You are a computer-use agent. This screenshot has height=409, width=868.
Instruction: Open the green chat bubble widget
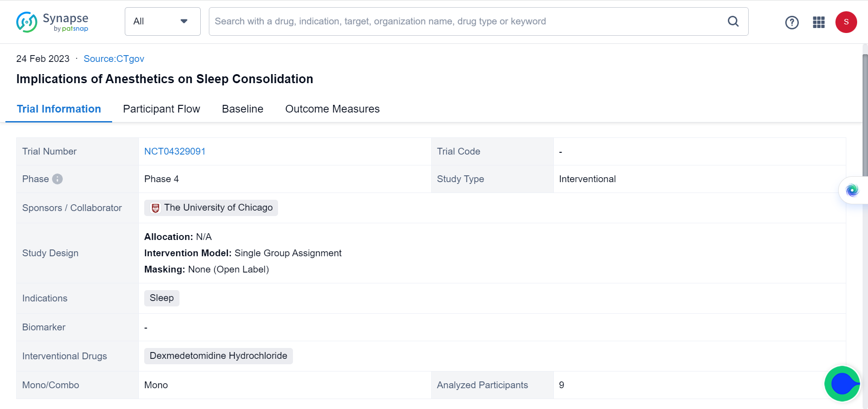click(842, 384)
